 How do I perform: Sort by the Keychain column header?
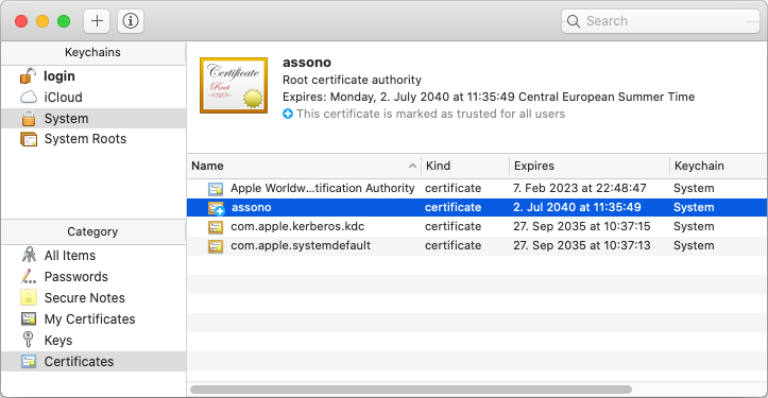(x=718, y=166)
